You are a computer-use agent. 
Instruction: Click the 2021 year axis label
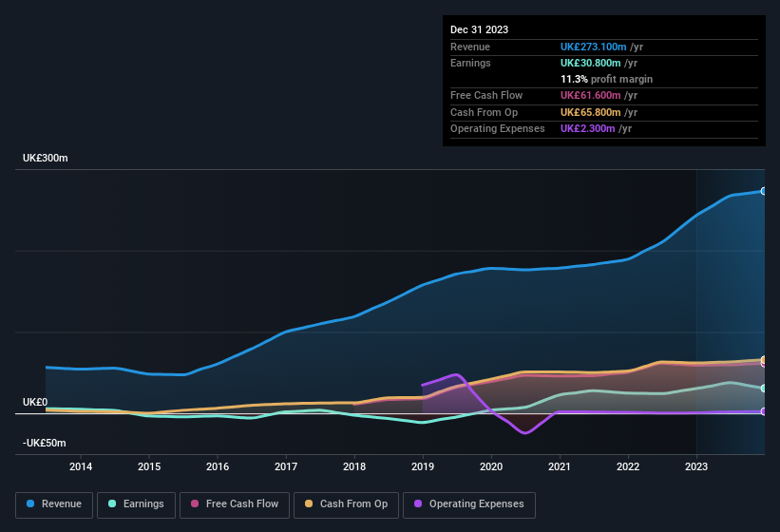(x=560, y=466)
